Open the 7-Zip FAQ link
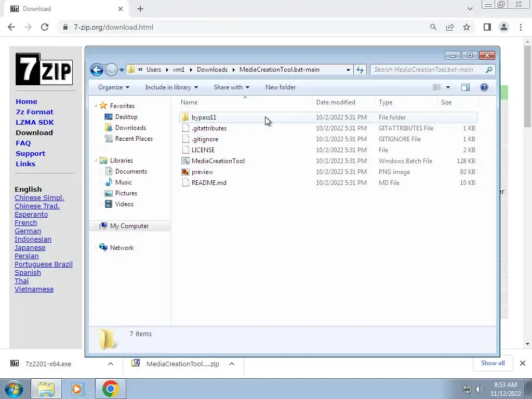 click(23, 143)
